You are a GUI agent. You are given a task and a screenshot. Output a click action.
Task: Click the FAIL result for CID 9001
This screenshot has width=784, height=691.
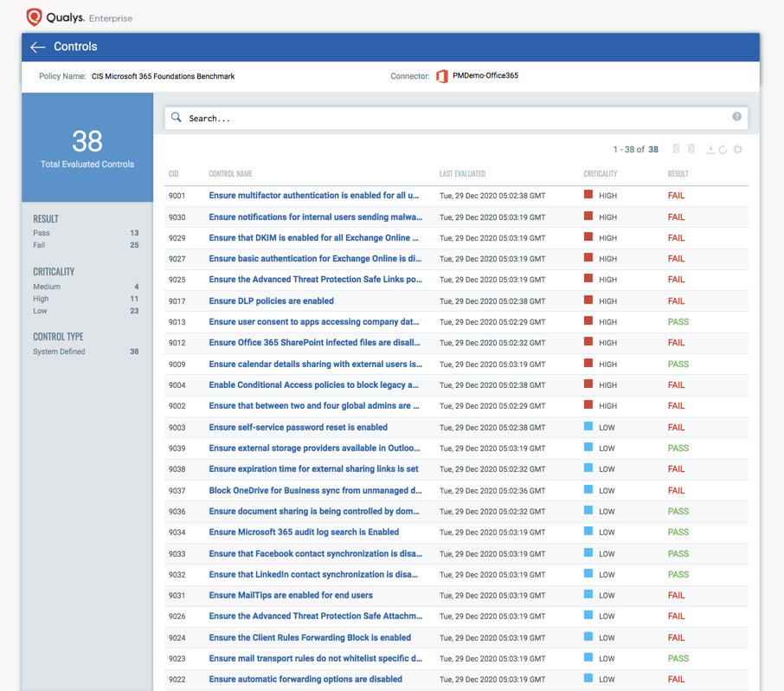click(x=676, y=196)
